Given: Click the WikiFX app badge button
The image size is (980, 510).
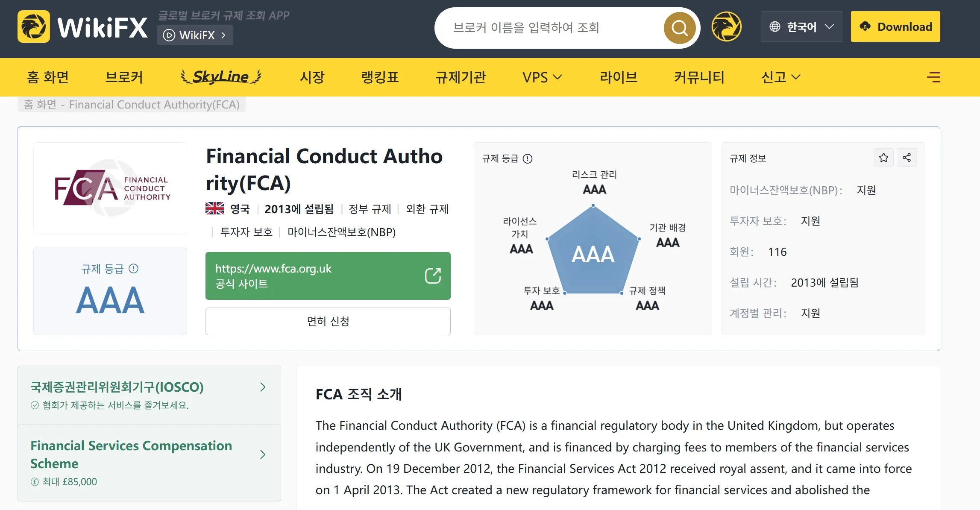Looking at the screenshot, I should (x=195, y=35).
